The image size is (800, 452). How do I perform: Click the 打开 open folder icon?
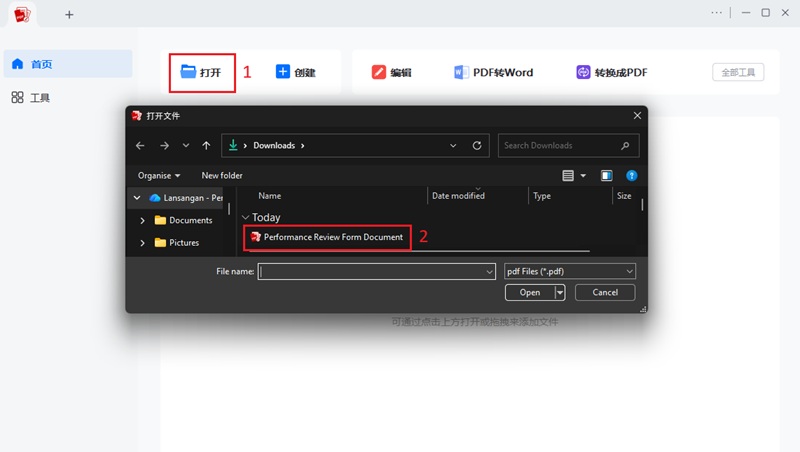[x=188, y=72]
